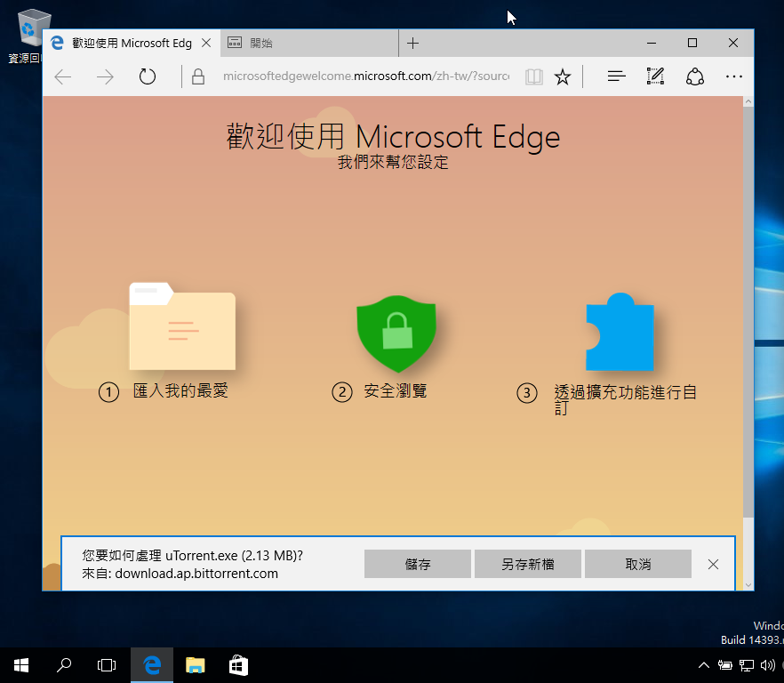Click 儲存 to save uTorrent.exe
This screenshot has height=683, width=784.
418,564
